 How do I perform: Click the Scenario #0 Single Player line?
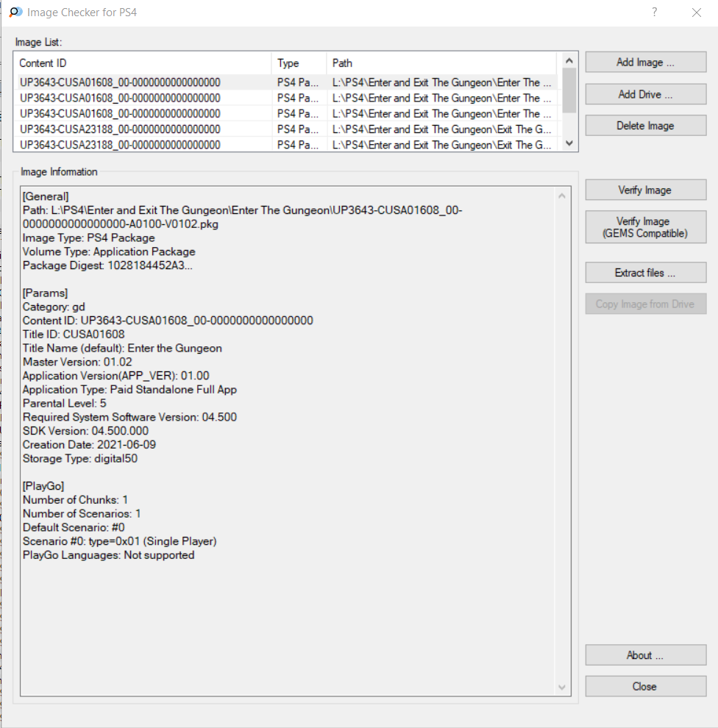[119, 541]
